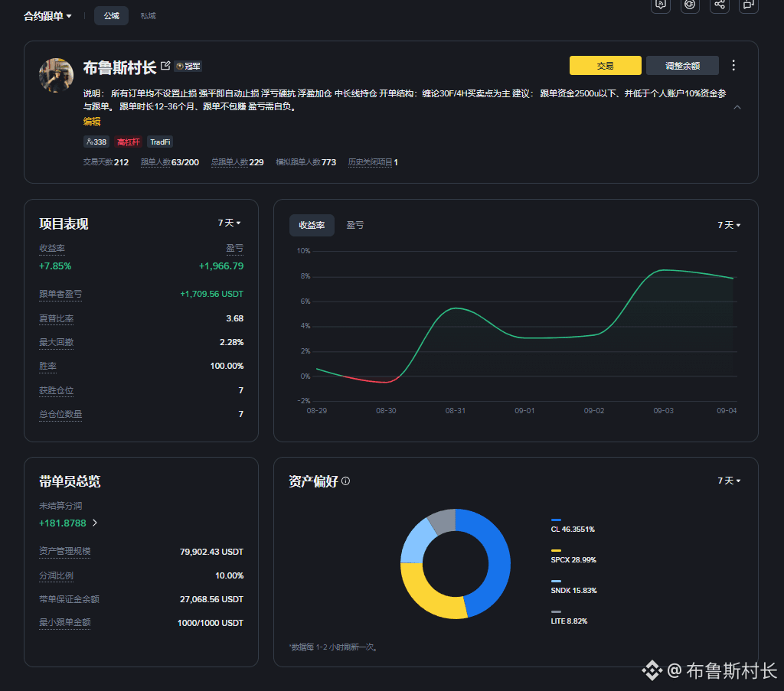The width and height of the screenshot is (784, 691).
Task: Open the chat/feedback icon at top
Action: (x=749, y=5)
